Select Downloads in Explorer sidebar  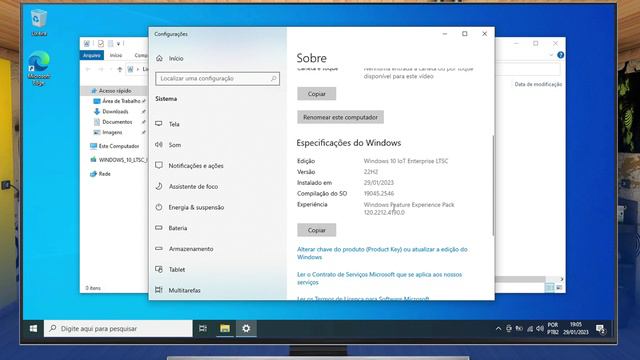coord(115,111)
